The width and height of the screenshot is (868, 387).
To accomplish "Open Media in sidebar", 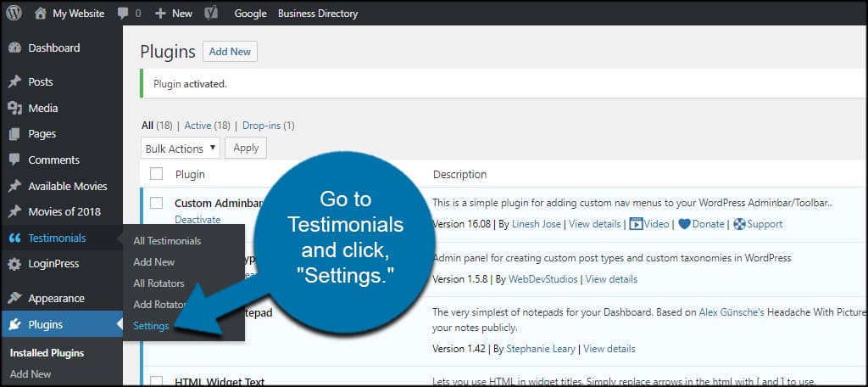I will point(43,108).
